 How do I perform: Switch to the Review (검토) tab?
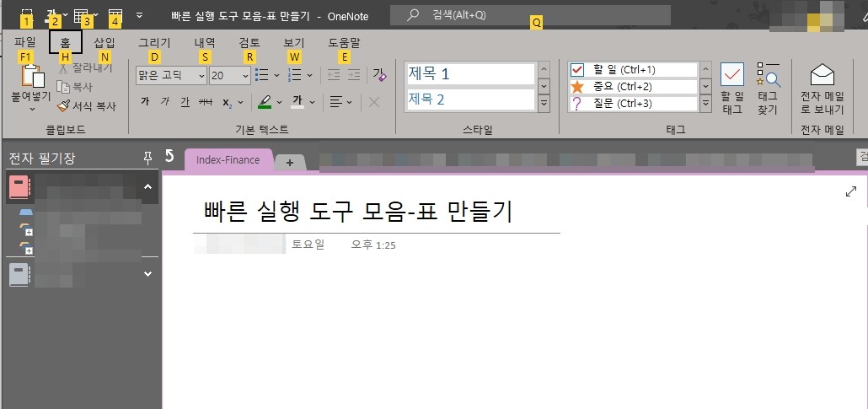[x=249, y=42]
